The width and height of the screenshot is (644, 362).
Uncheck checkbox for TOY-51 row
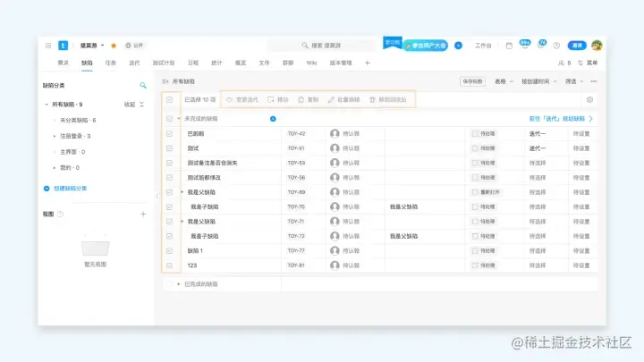[x=170, y=148]
